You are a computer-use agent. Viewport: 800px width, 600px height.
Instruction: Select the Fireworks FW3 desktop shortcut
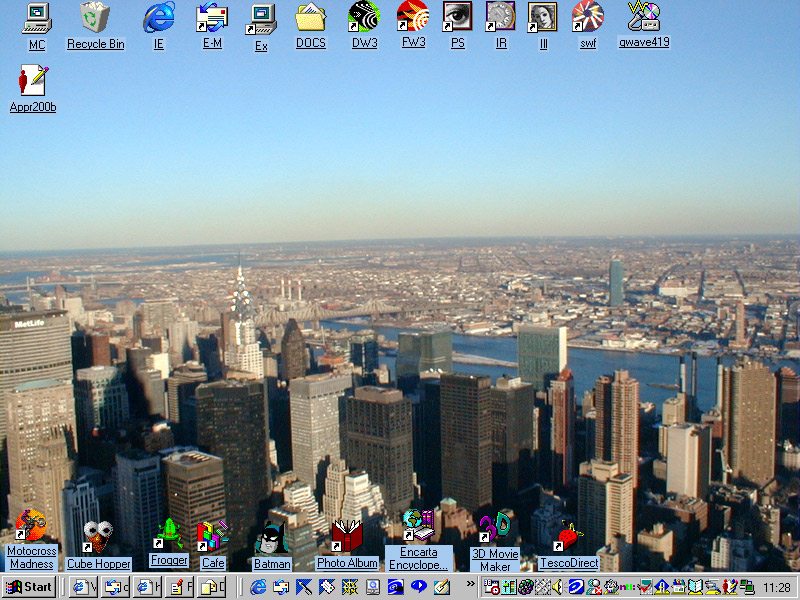coord(412,18)
